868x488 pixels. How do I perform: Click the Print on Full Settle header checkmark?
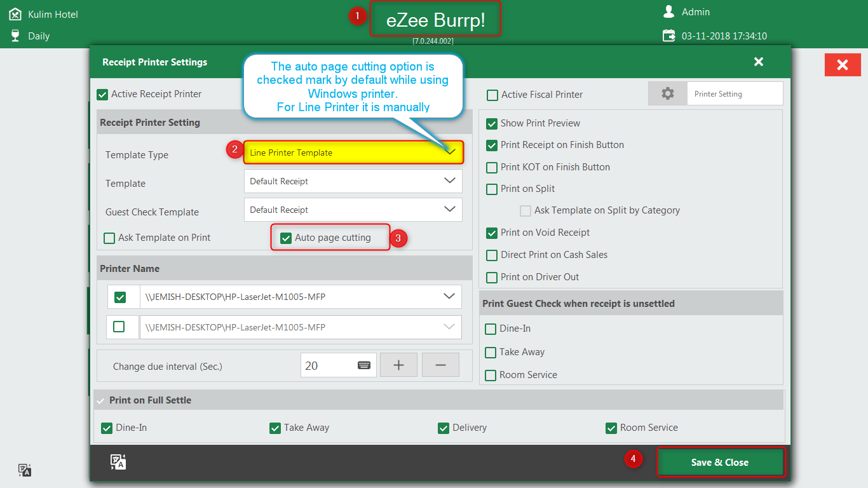click(100, 401)
